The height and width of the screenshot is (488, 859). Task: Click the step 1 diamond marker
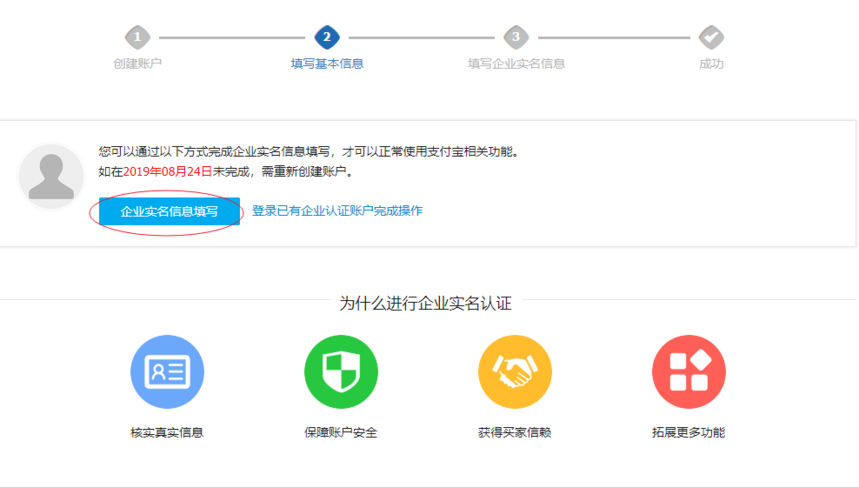[137, 38]
